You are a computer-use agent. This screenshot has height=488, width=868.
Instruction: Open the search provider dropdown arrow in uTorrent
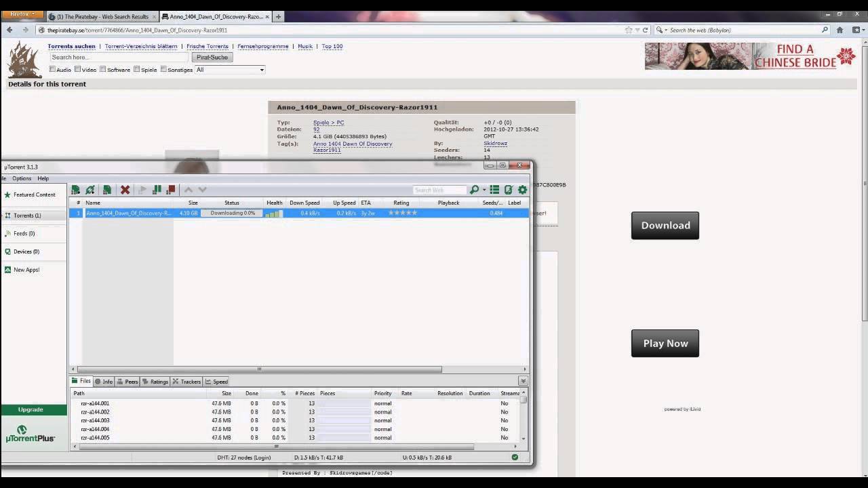click(x=484, y=190)
